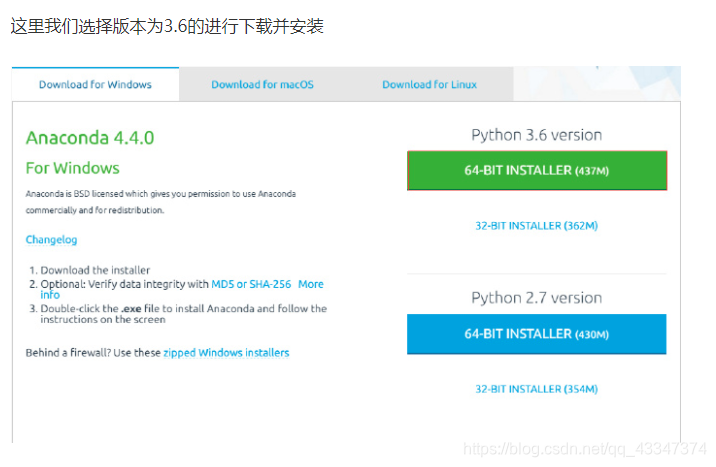Click Python 3.6 32-BIT INSTALLER (362M) link

pos(537,226)
